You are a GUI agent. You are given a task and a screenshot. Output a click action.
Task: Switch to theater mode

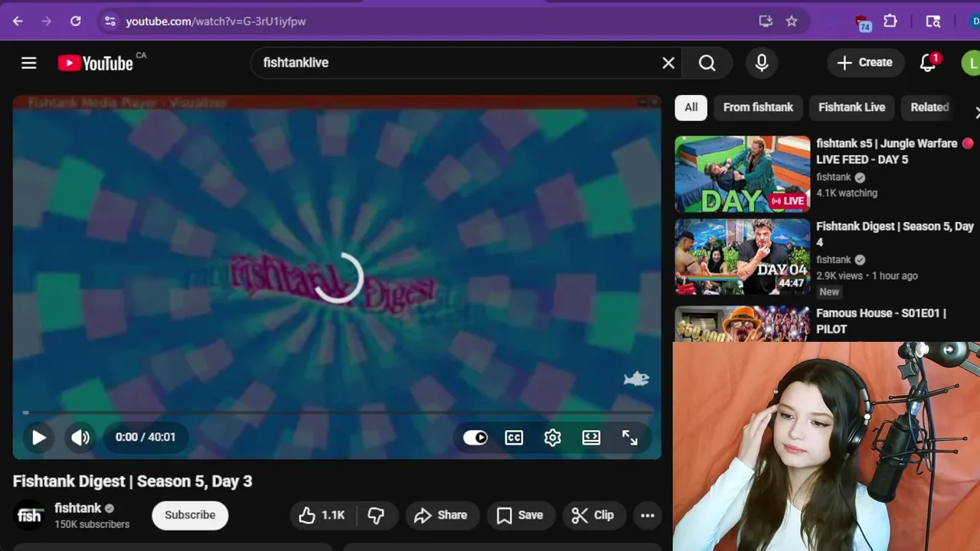pyautogui.click(x=591, y=438)
